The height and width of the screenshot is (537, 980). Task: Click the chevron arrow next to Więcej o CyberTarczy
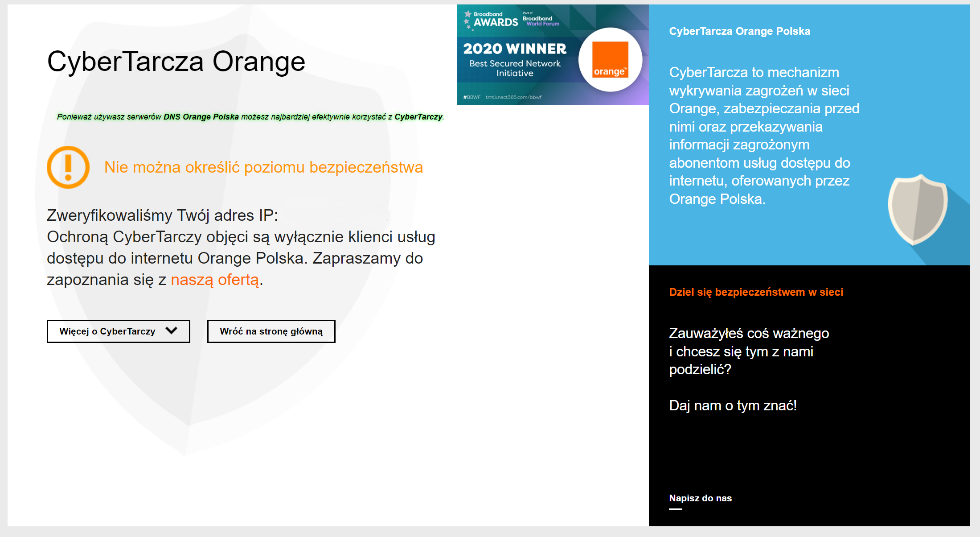coord(171,331)
